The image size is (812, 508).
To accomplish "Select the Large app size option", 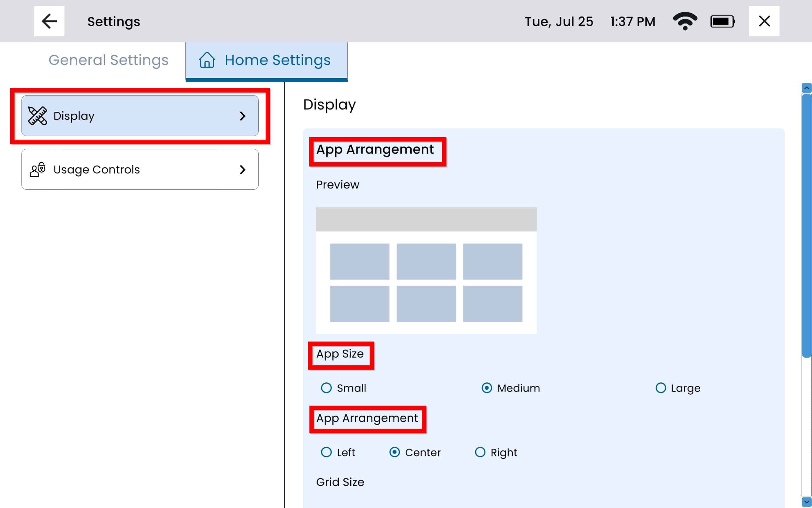I will [661, 388].
